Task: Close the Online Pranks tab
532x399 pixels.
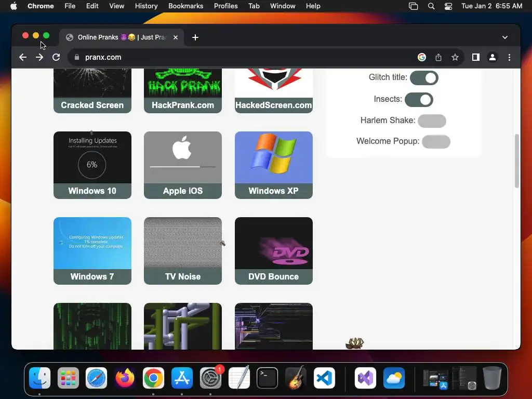Action: 176,37
